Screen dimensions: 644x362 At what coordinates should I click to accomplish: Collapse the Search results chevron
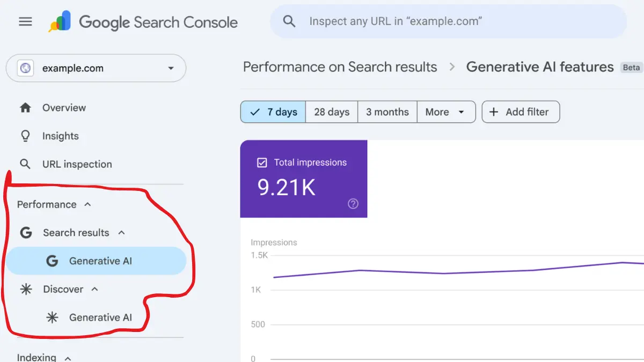(x=121, y=233)
